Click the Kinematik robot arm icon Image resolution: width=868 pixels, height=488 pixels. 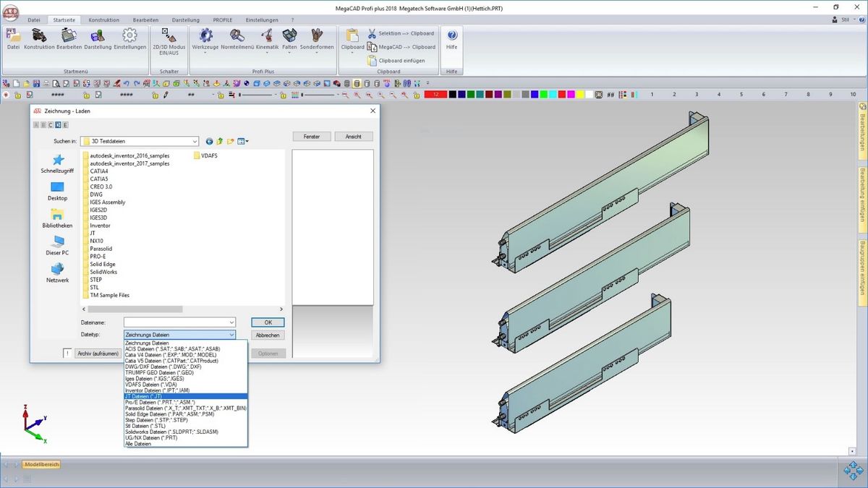267,38
